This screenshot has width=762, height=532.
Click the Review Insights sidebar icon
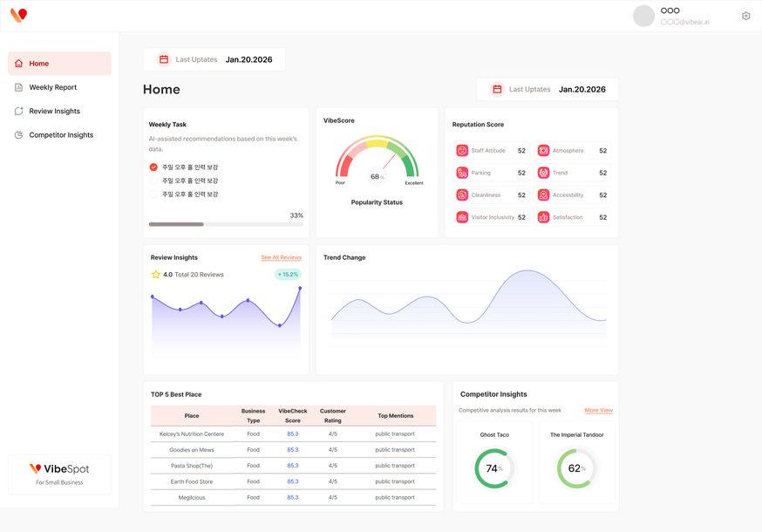(x=19, y=112)
